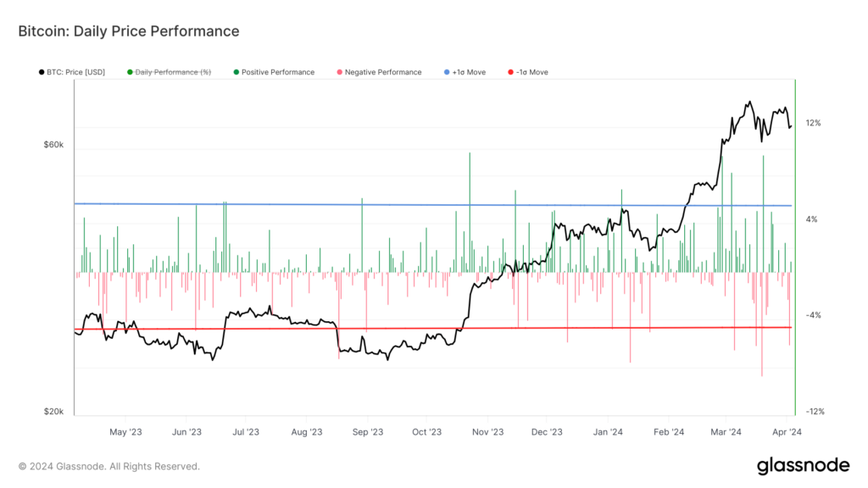Click the tall green spike near Nov '23
The width and height of the screenshot is (868, 488).
click(x=471, y=212)
